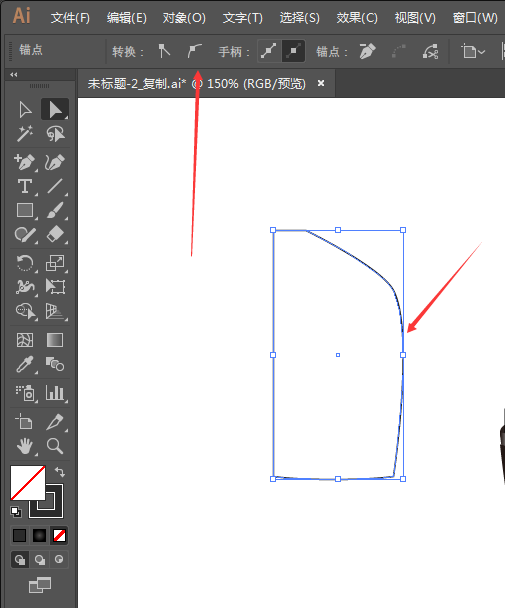Image resolution: width=505 pixels, height=608 pixels.
Task: Convert selected anchor points to smooth
Action: pyautogui.click(x=194, y=51)
